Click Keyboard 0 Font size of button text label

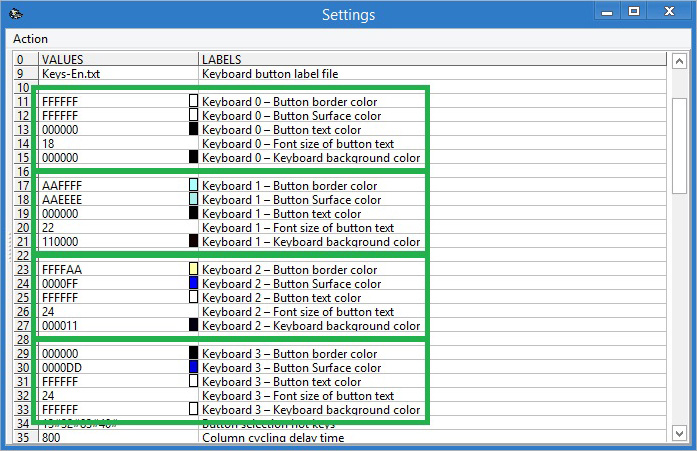[x=298, y=144]
